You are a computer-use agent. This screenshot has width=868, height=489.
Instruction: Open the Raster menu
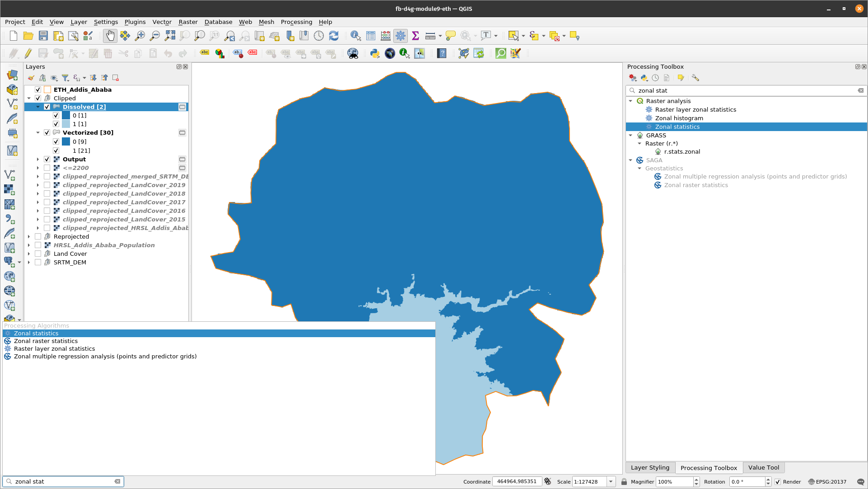click(187, 22)
